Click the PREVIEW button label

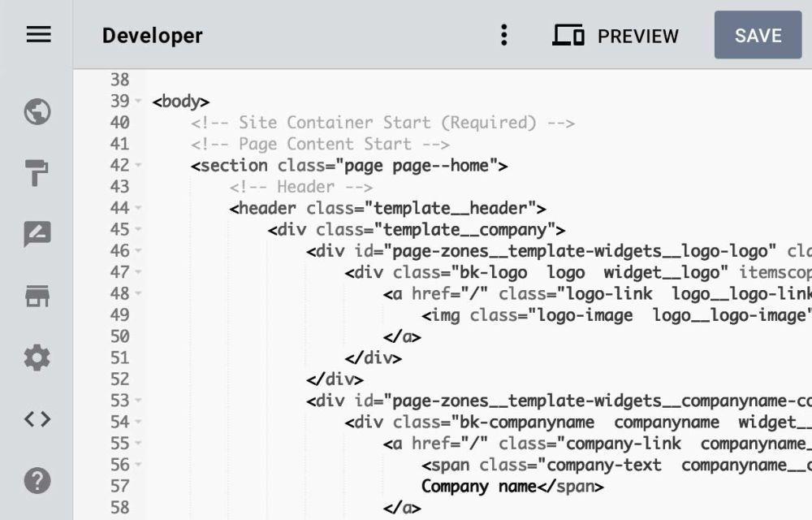pos(637,36)
